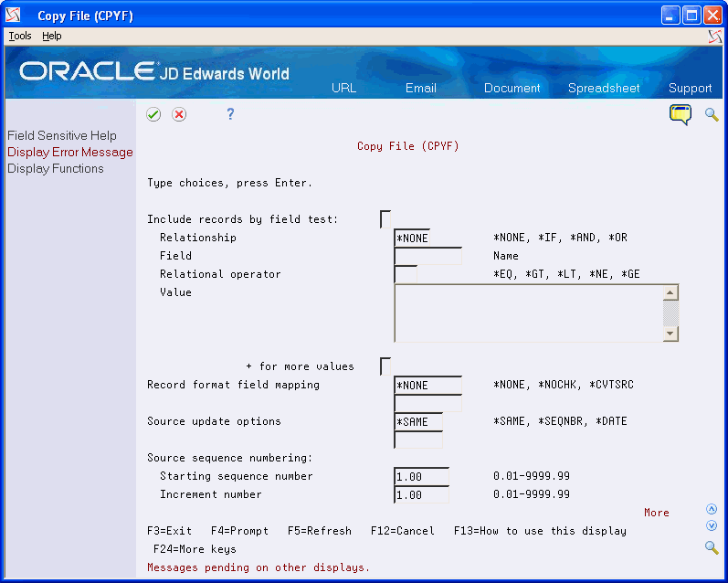The image size is (728, 583).
Task: Click the magnifier icon near F24 keys
Action: pyautogui.click(x=712, y=547)
